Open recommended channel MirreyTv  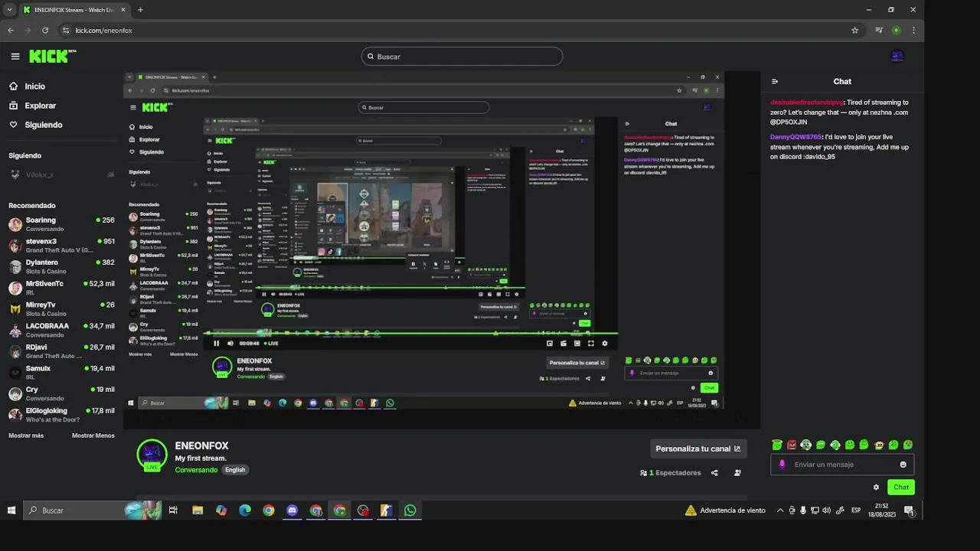(x=61, y=309)
